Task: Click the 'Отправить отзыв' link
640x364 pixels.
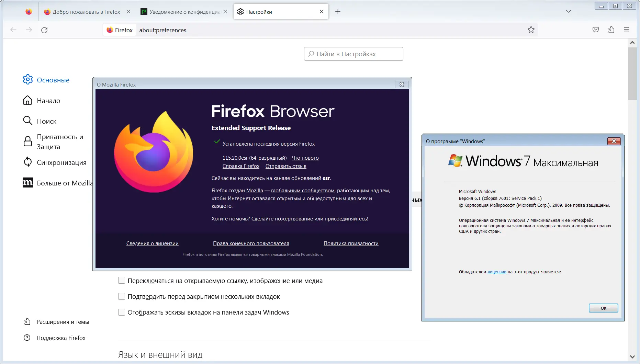Action: tap(286, 166)
